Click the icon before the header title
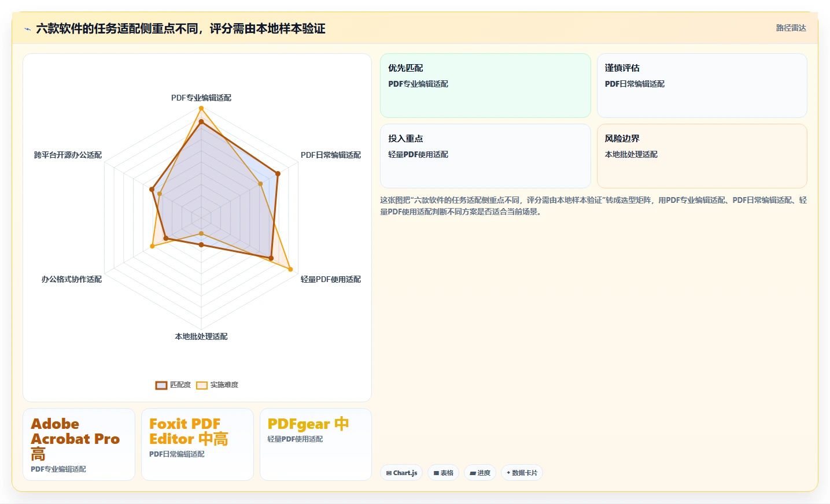Image resolution: width=830 pixels, height=504 pixels. pyautogui.click(x=27, y=29)
